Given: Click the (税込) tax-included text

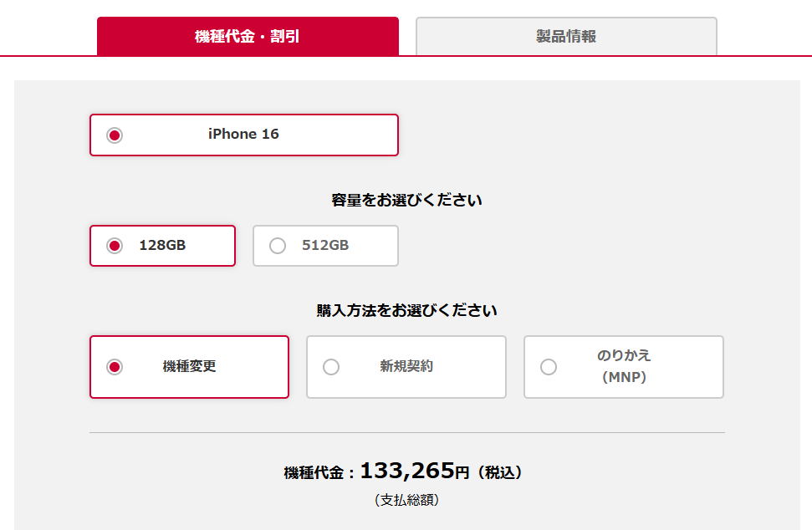Looking at the screenshot, I should coord(499,473).
